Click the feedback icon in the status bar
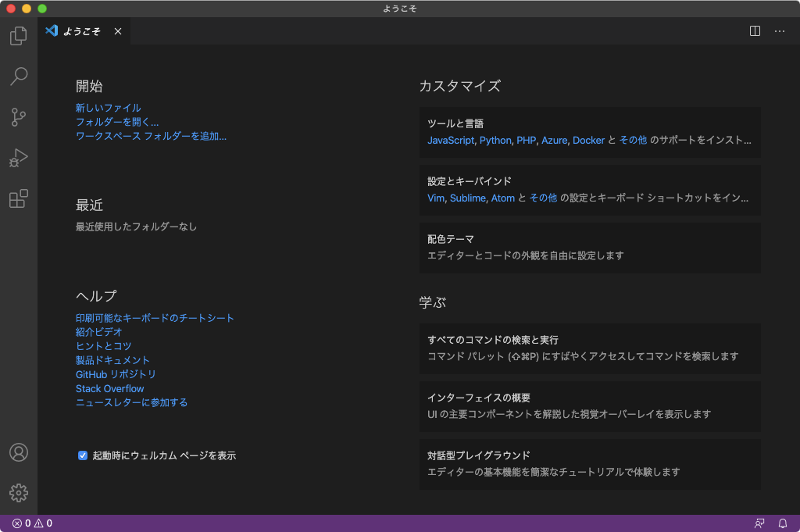 759,522
